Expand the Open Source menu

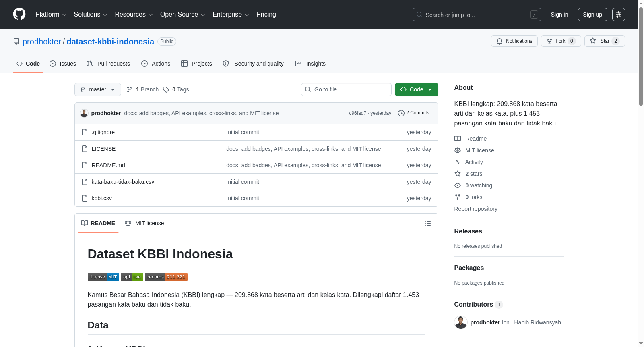coord(183,15)
